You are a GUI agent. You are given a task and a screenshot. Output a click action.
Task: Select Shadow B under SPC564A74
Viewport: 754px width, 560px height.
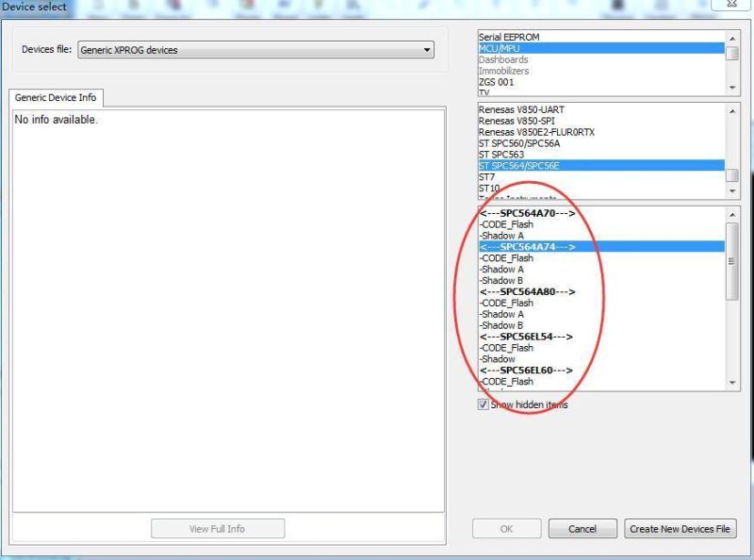click(601, 281)
